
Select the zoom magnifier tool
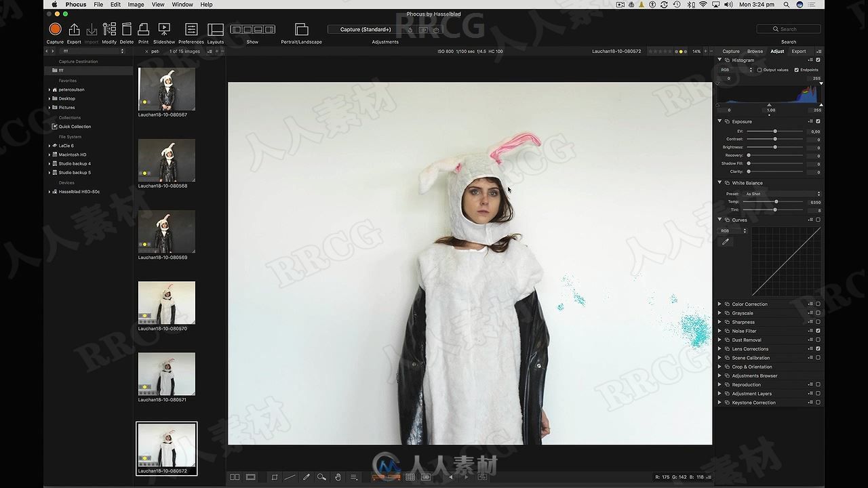321,477
